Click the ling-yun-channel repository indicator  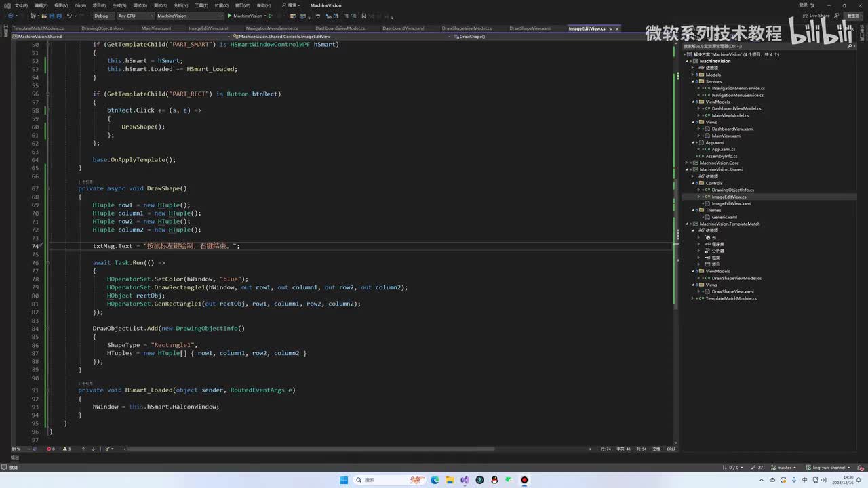point(829,468)
